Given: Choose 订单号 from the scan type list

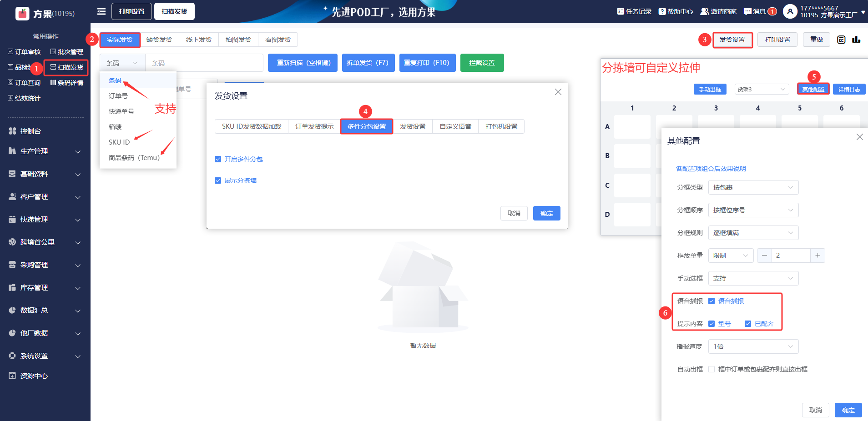Looking at the screenshot, I should (x=138, y=96).
